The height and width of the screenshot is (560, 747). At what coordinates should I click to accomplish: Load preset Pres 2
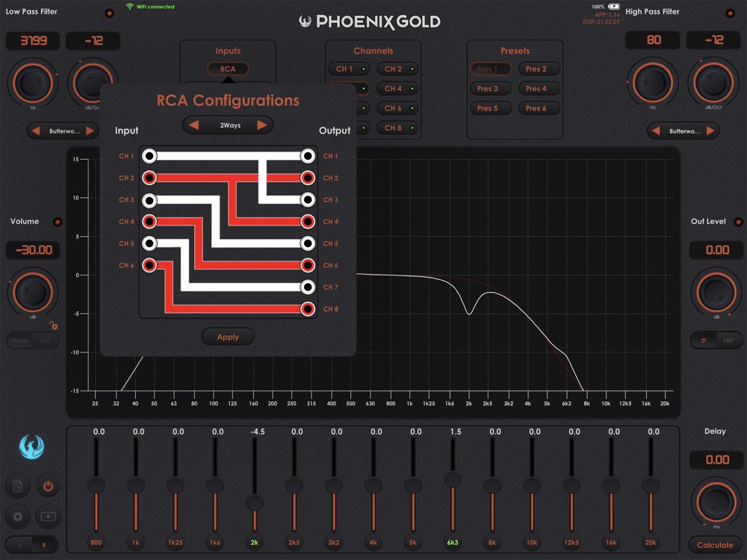pyautogui.click(x=539, y=69)
